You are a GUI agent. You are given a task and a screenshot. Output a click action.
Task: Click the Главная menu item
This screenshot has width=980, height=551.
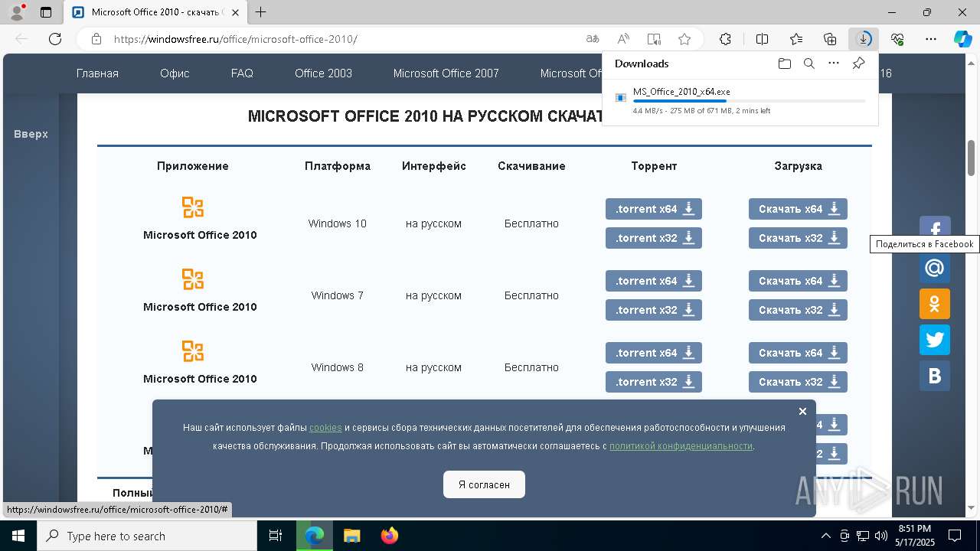coord(97,73)
